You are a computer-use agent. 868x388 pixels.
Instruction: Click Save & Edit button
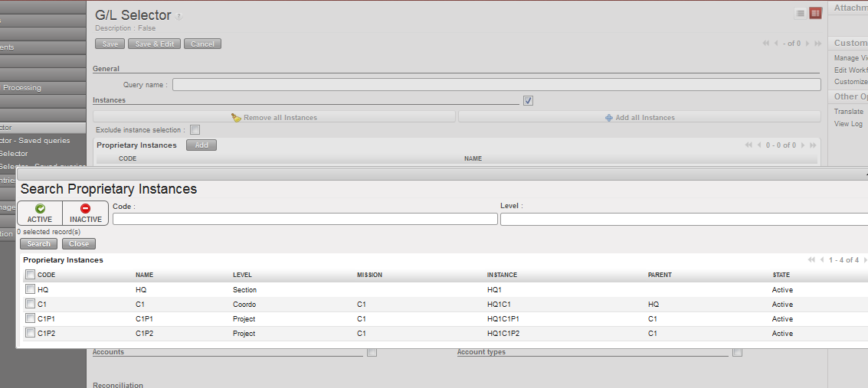155,44
